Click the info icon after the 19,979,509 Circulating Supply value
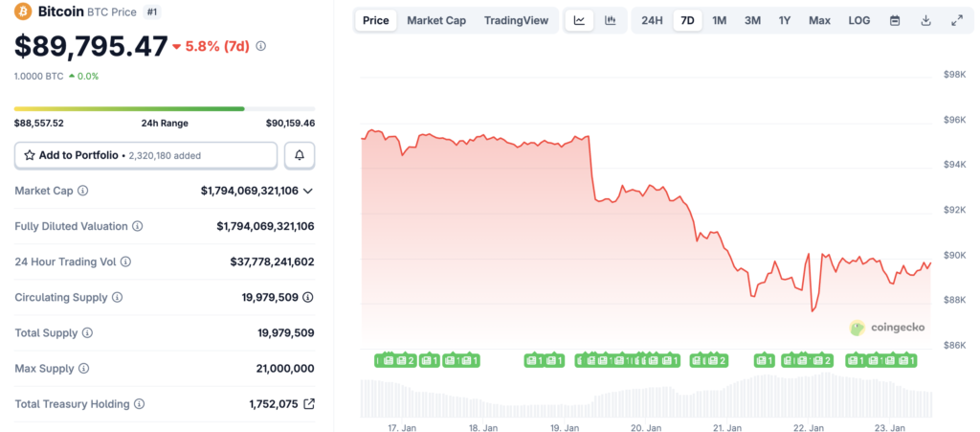The width and height of the screenshot is (980, 432). click(308, 297)
